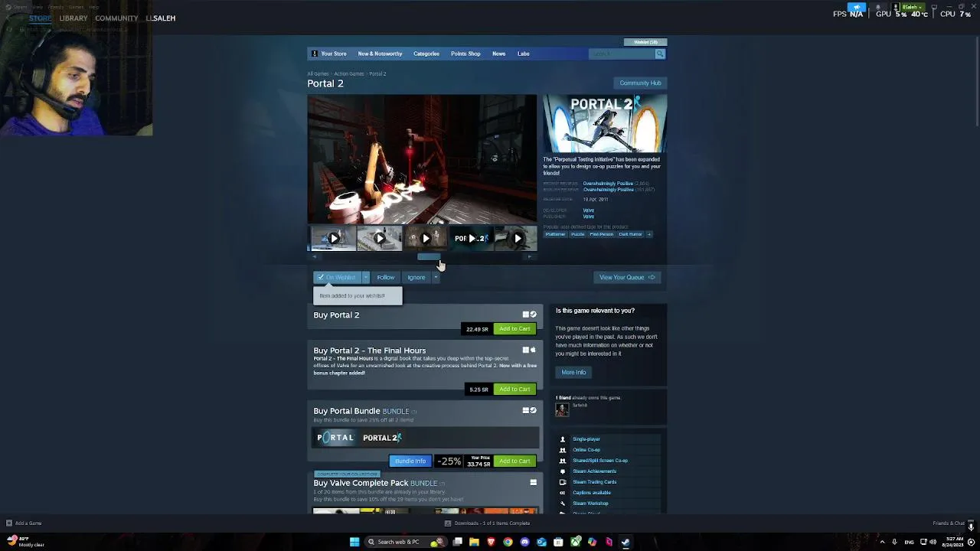Click the search magnifier icon
The height and width of the screenshot is (551, 980).
pyautogui.click(x=660, y=54)
